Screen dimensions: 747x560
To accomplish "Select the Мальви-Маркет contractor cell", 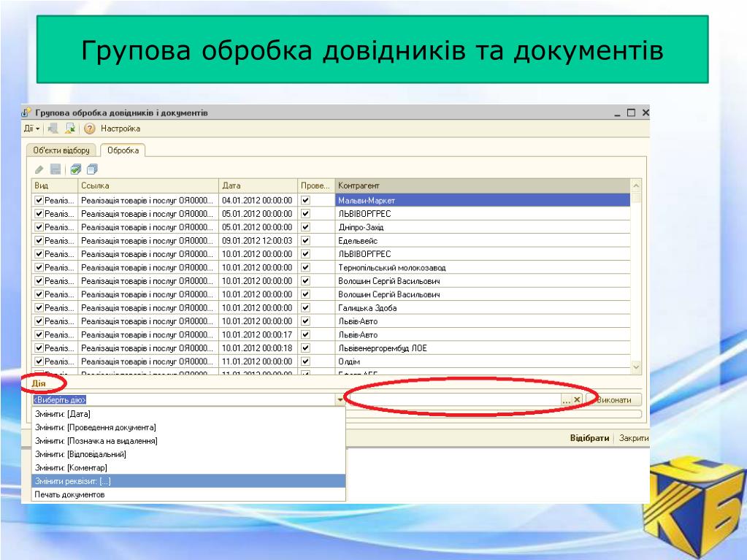I will pyautogui.click(x=483, y=201).
